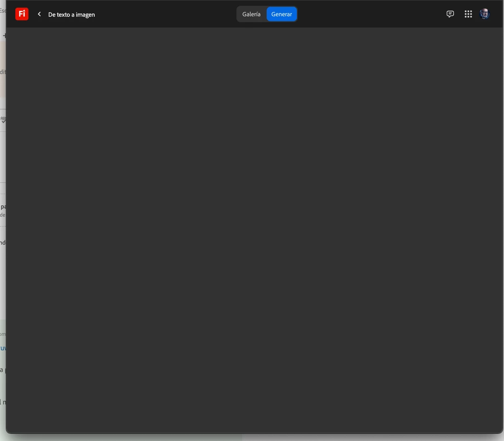Select the Generar tab
Viewport: 504px width, 441px height.
[x=282, y=14]
